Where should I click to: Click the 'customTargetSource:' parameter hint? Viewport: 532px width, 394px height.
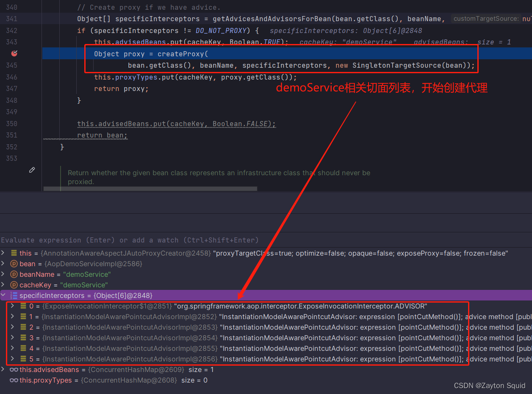(x=486, y=19)
